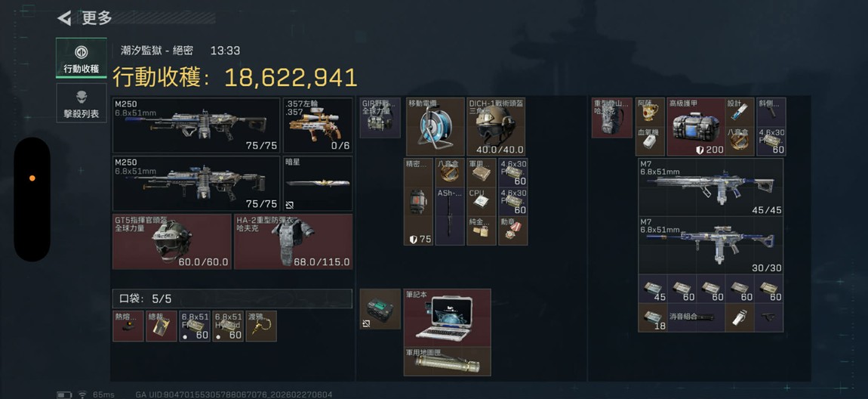
Task: Select the HA-2重型防彈衣 armor
Action: [294, 242]
